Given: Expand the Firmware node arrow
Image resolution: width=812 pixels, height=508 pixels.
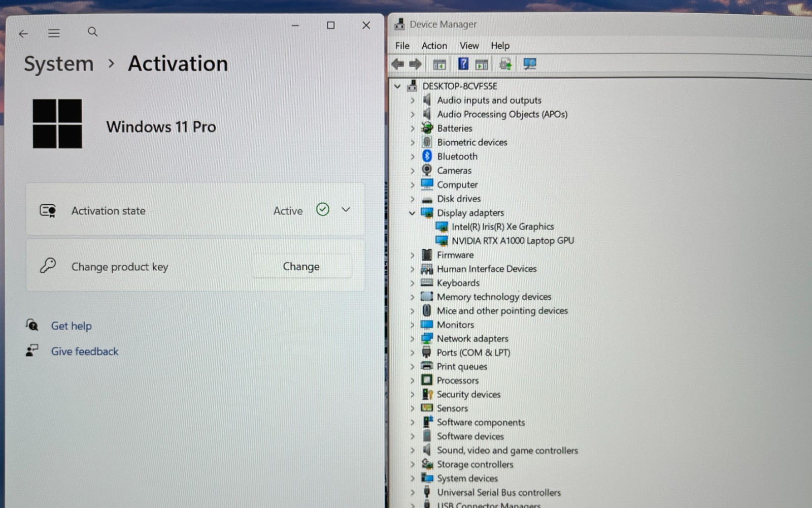Looking at the screenshot, I should [x=412, y=255].
